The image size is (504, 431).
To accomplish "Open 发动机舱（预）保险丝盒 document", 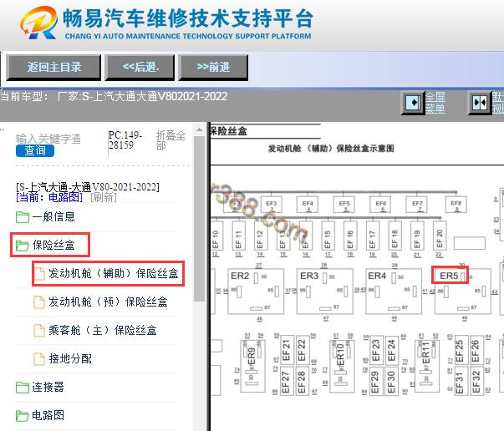I will click(x=108, y=302).
